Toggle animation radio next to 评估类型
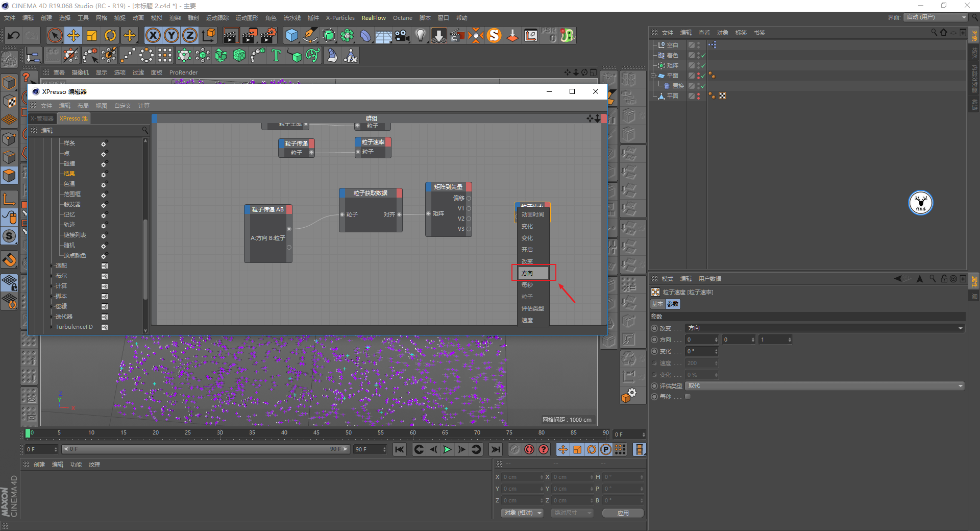980x531 pixels. [655, 386]
